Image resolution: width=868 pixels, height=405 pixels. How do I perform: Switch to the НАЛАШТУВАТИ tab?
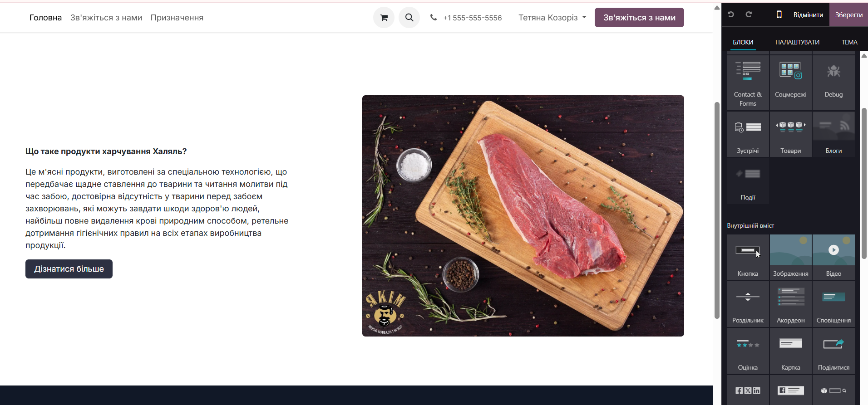(x=797, y=42)
